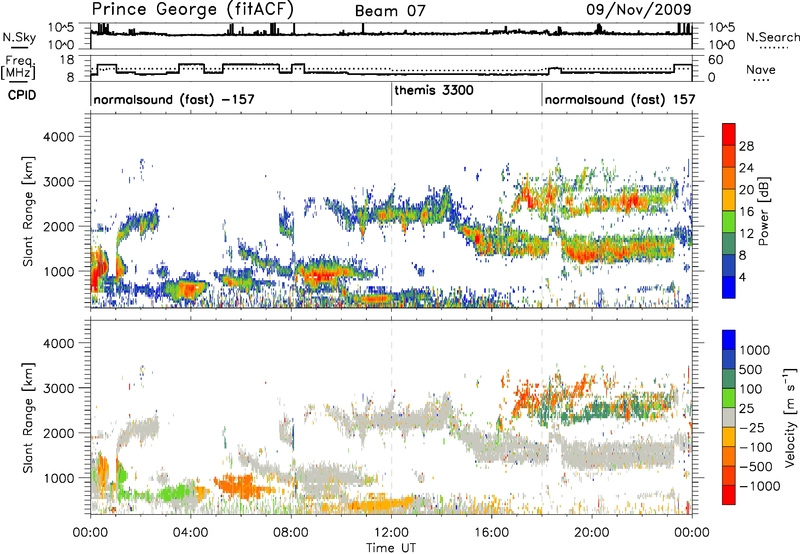Click red bottom swatch of velocity color bar

[729, 494]
